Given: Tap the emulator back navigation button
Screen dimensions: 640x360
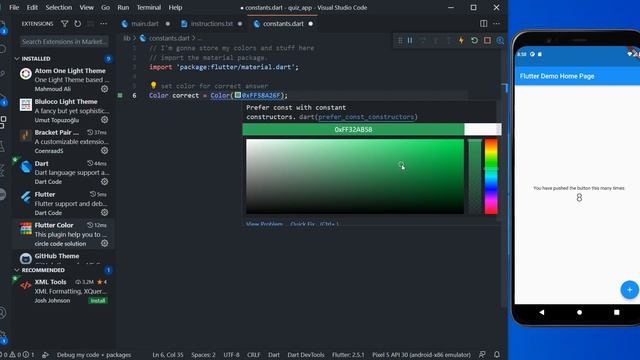Looking at the screenshot, I should click(x=542, y=312).
